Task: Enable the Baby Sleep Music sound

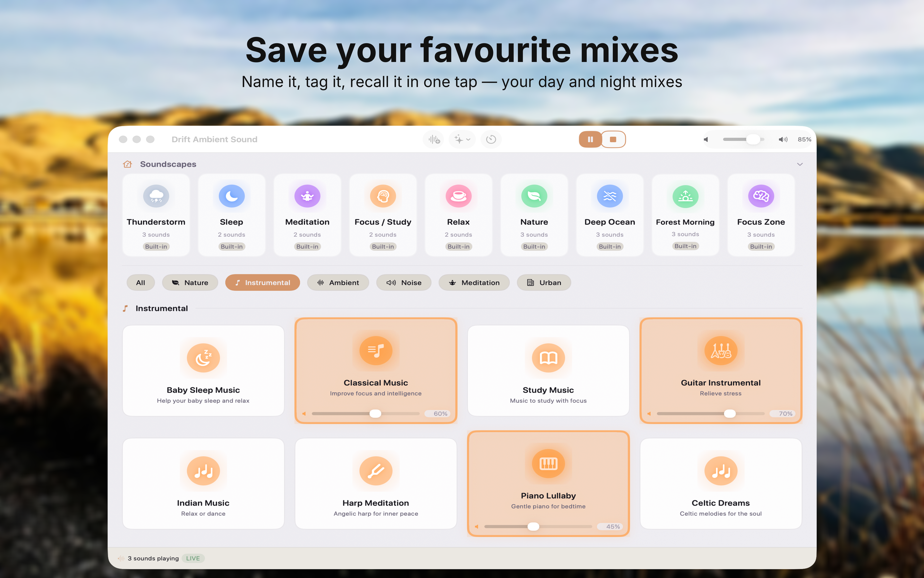Action: point(203,371)
